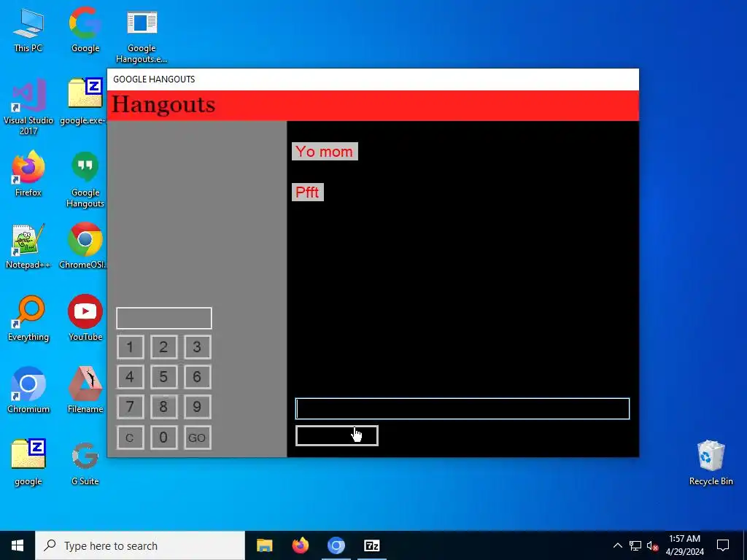
Task: Click the Hangouts heading in red banner
Action: coord(163,104)
